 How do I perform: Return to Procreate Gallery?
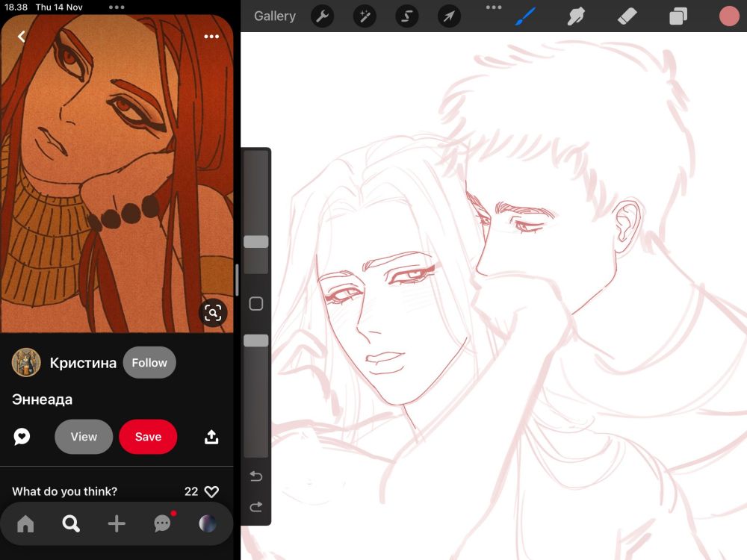coord(275,16)
